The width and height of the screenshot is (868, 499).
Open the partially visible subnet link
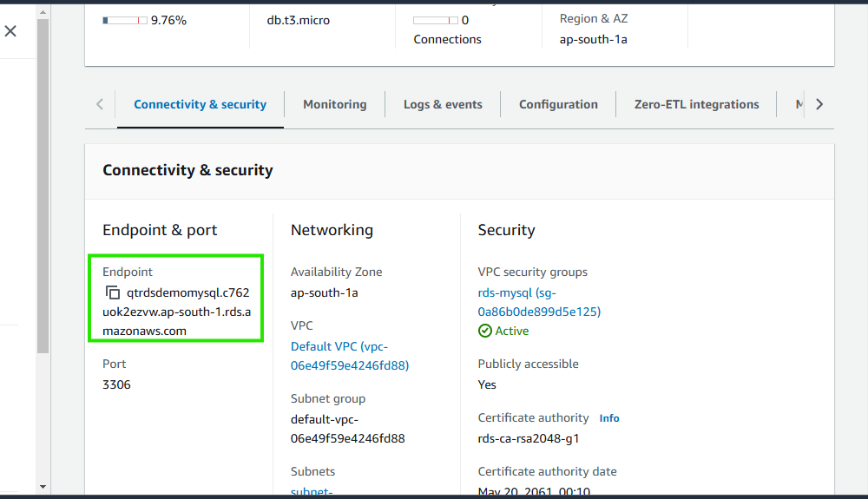pos(312,490)
